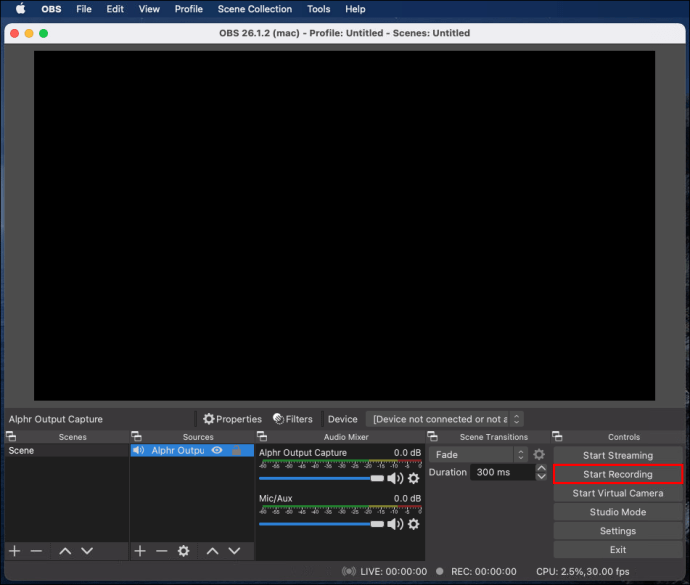This screenshot has width=690, height=585.
Task: Move scene down with arrow icon
Action: (x=87, y=551)
